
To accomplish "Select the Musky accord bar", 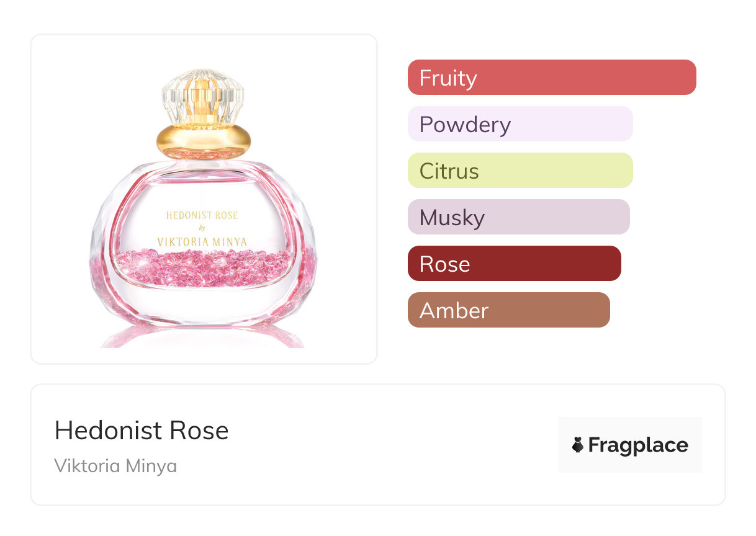I will [x=518, y=217].
